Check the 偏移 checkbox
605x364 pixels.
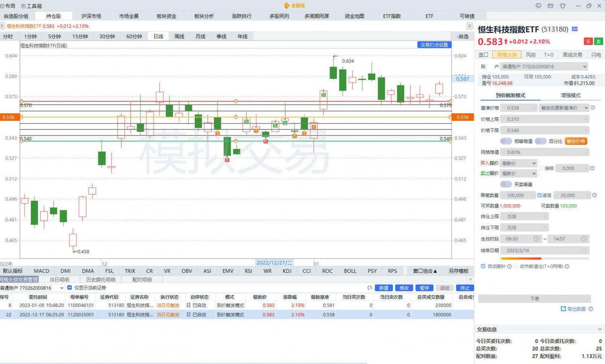[541, 168]
